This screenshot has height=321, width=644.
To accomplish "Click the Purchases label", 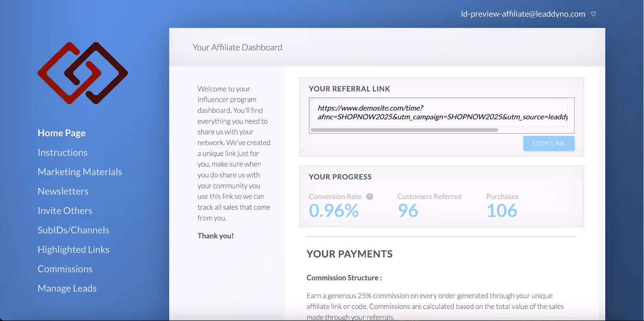I will [502, 197].
